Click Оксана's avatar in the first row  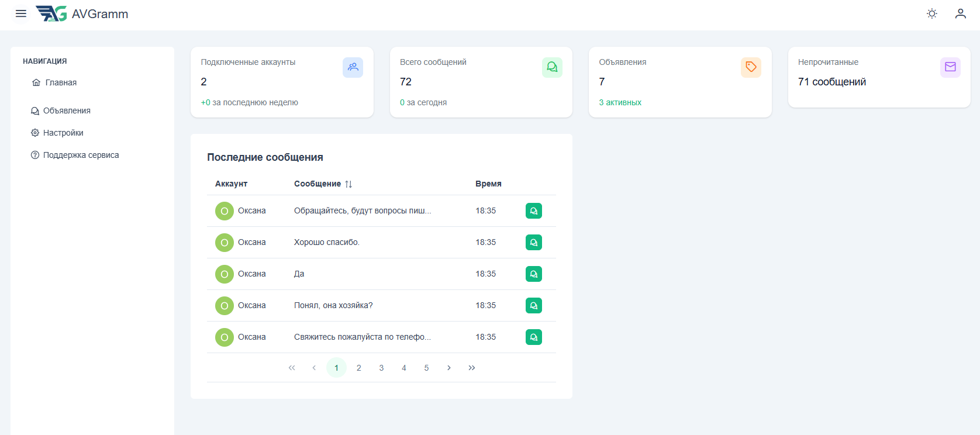pos(225,211)
